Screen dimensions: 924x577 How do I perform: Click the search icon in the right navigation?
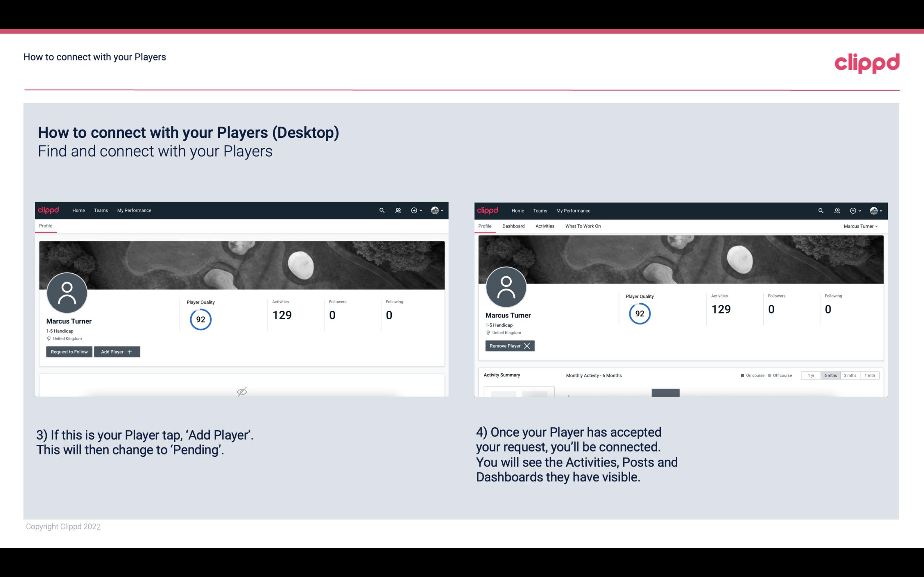tap(820, 210)
